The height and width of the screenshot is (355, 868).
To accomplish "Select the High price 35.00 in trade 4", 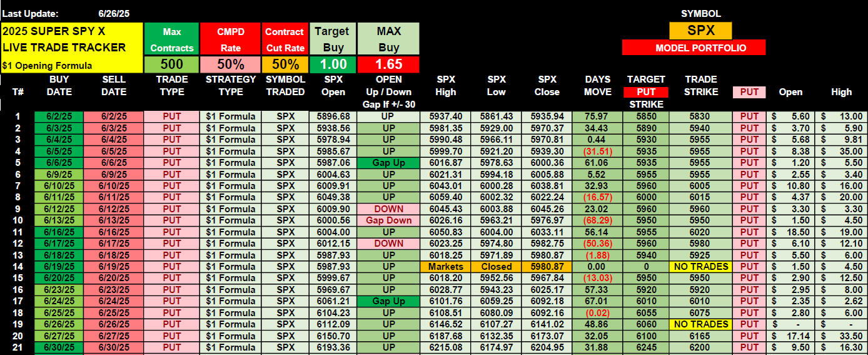I will click(x=841, y=151).
